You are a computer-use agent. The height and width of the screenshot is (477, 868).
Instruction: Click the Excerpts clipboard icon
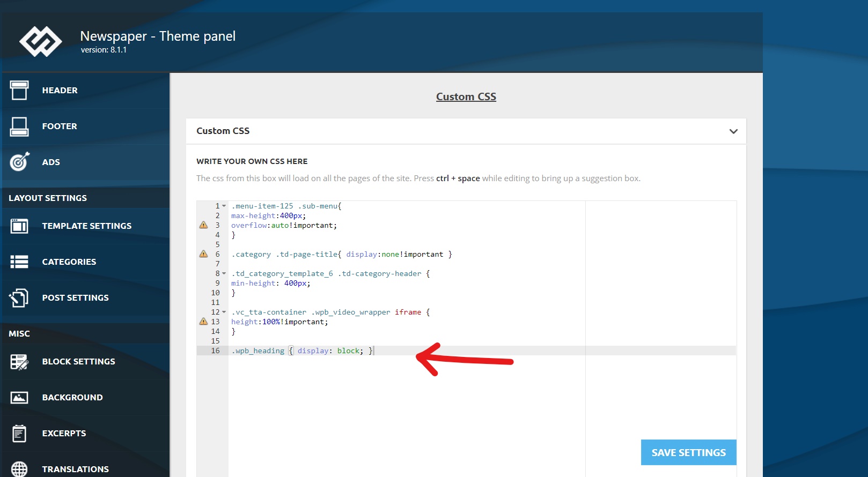pos(19,433)
